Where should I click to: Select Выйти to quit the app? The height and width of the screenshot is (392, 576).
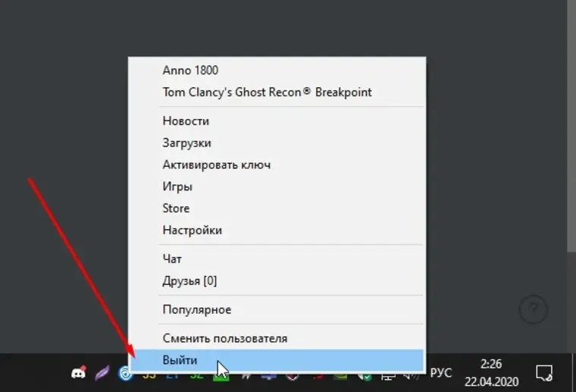(277, 360)
